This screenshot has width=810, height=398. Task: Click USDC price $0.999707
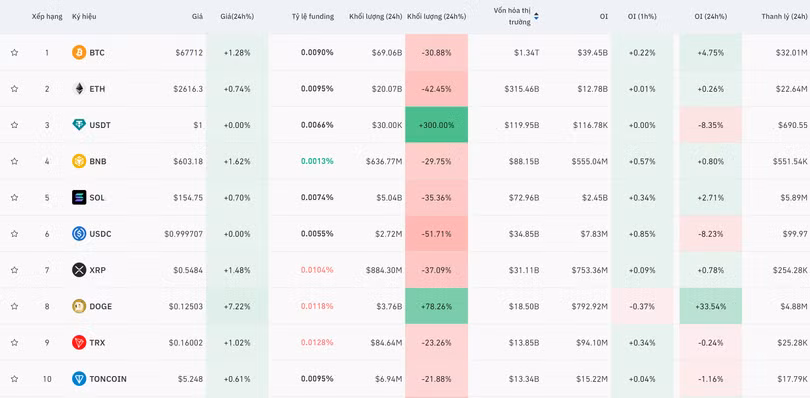184,234
